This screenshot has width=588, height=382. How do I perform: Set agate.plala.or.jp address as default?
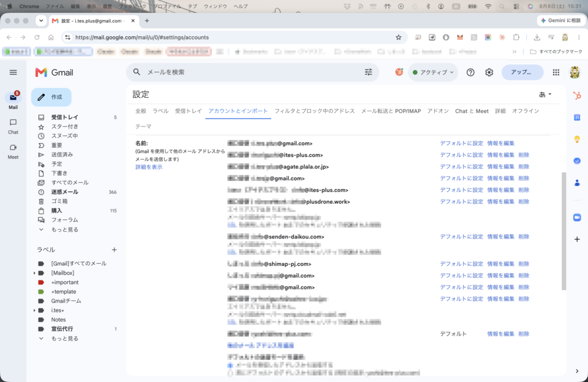click(461, 167)
